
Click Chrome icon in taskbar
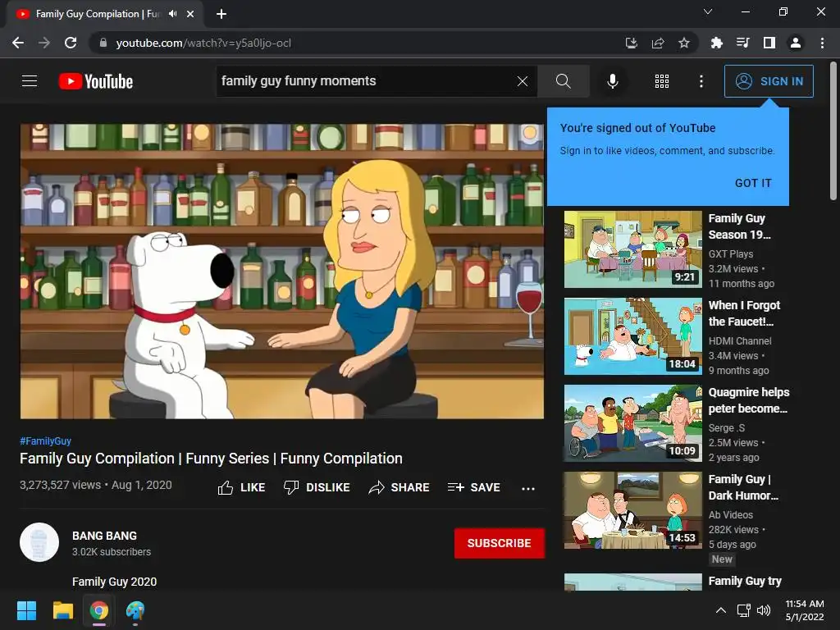click(x=98, y=610)
